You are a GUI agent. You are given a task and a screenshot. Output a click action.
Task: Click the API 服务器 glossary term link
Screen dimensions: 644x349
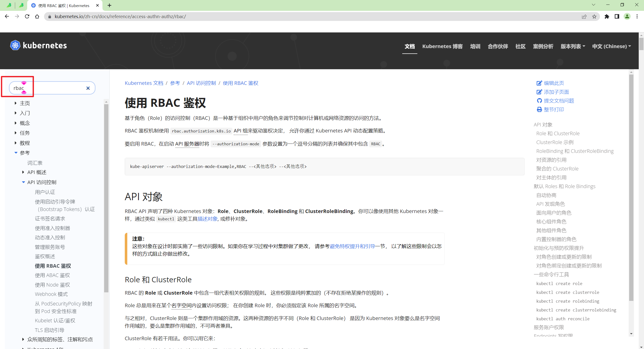coord(187,144)
